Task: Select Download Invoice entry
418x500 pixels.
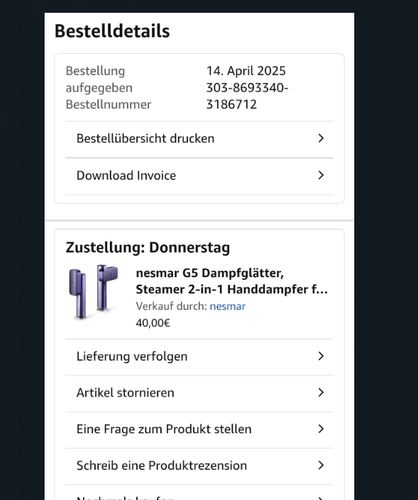Action: click(199, 176)
